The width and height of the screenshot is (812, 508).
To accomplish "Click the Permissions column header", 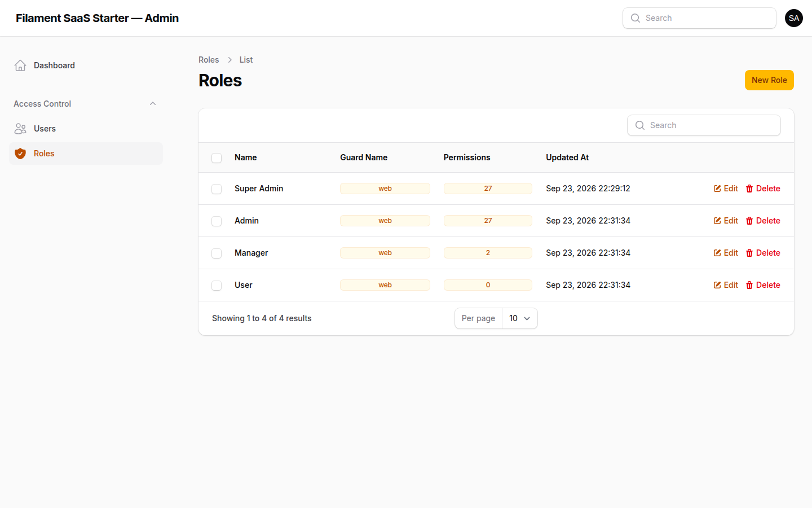I will coord(467,157).
